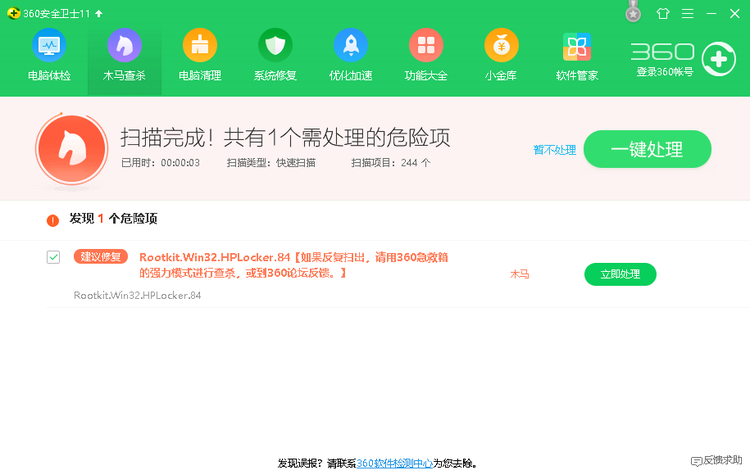Open the 系统修复 system repair module
The image size is (750, 475).
(x=275, y=55)
